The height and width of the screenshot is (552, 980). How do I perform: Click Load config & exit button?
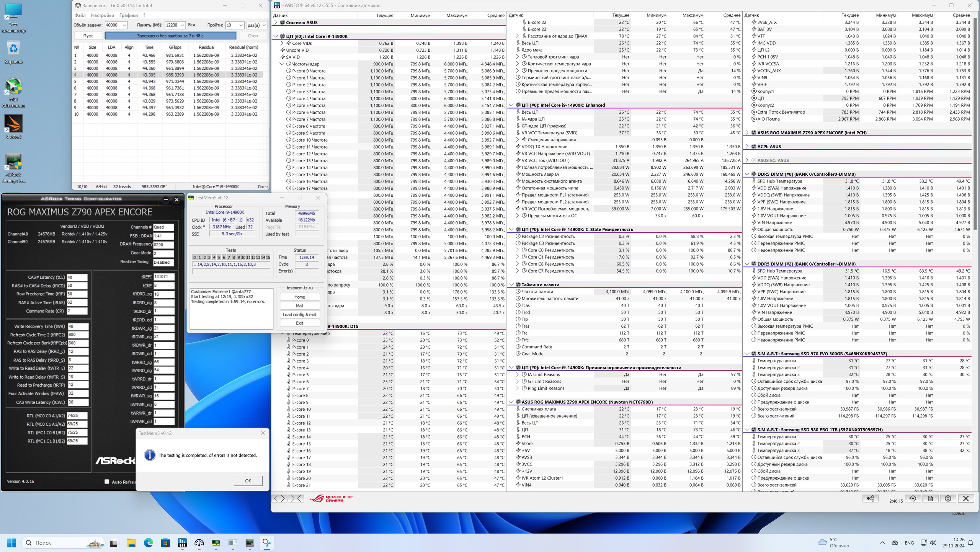(x=299, y=314)
